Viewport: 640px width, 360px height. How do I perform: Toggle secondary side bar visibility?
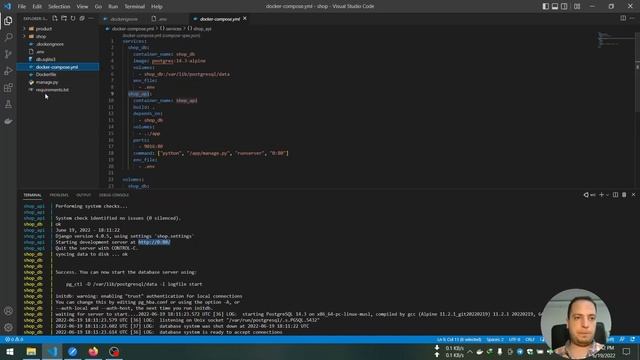tap(564, 6)
